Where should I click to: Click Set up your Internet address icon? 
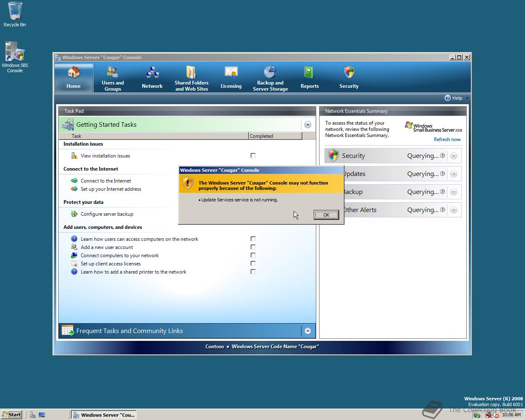[x=74, y=189]
